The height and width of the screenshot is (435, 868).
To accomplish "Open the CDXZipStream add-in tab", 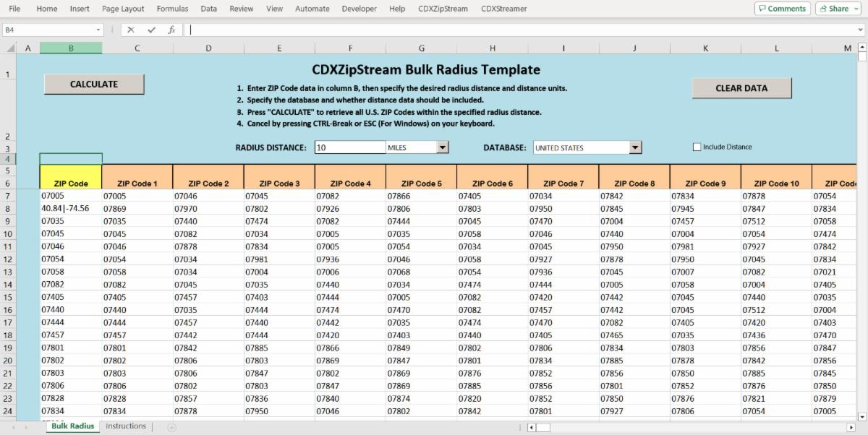I will pyautogui.click(x=443, y=9).
